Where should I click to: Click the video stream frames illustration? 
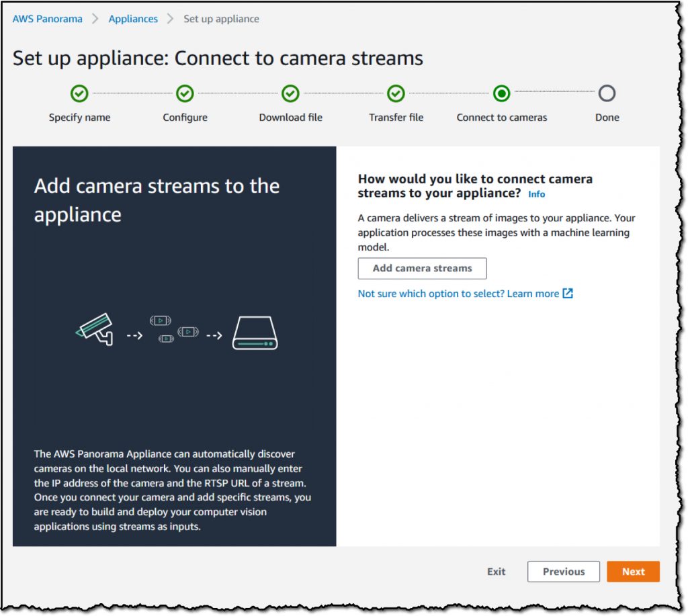click(x=174, y=329)
